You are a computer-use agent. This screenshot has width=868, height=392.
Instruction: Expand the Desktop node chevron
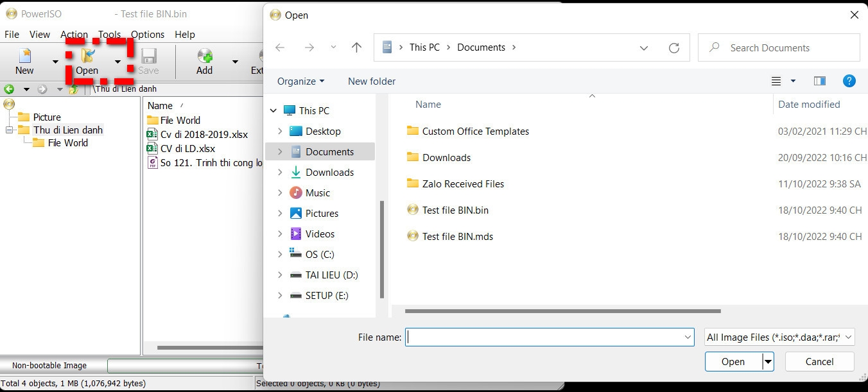(280, 131)
